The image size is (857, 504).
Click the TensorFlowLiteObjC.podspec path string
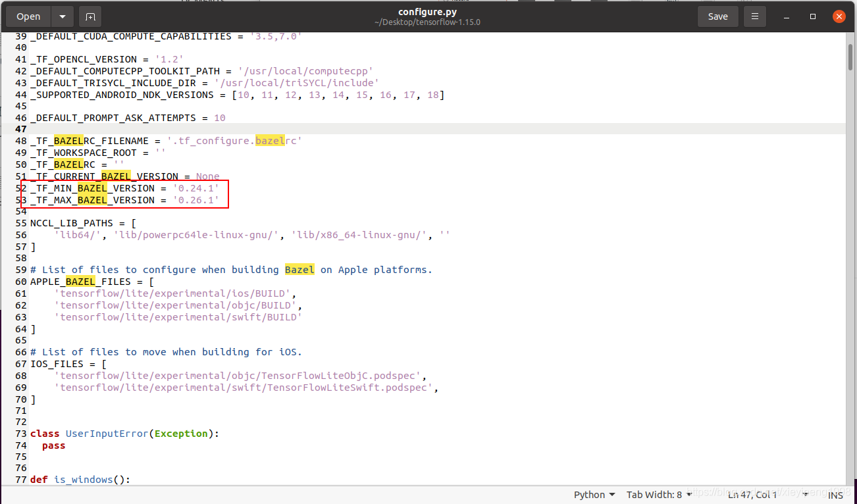(238, 376)
